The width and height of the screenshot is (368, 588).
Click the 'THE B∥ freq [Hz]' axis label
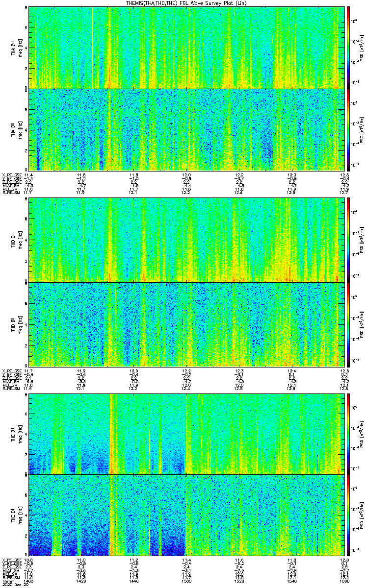[x=16, y=515]
